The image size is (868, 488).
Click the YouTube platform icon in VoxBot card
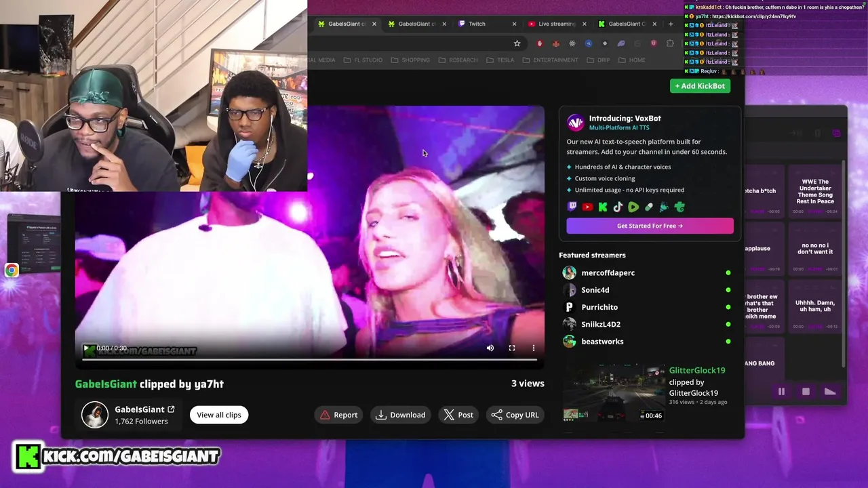[587, 207]
